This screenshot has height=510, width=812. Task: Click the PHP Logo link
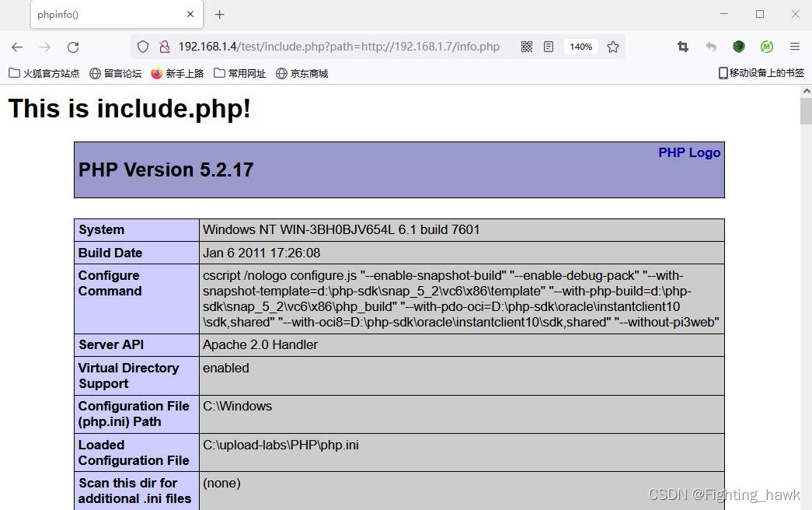click(x=689, y=153)
